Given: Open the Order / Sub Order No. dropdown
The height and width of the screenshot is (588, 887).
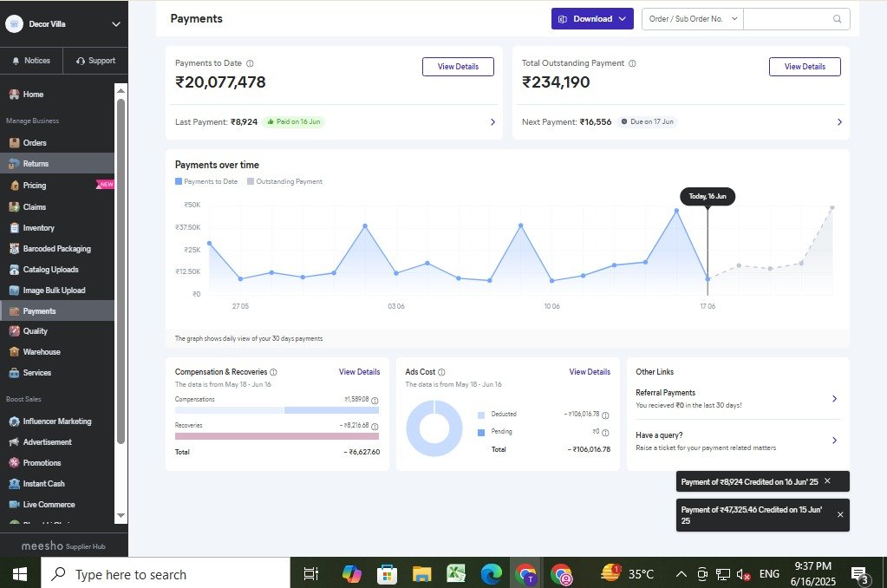Looking at the screenshot, I should [x=692, y=19].
